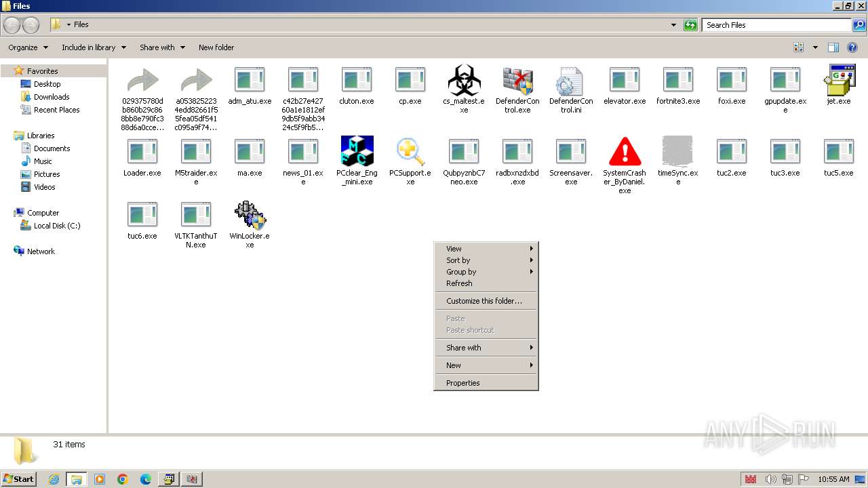868x488 pixels.
Task: Open the Pictures library
Action: (40, 174)
